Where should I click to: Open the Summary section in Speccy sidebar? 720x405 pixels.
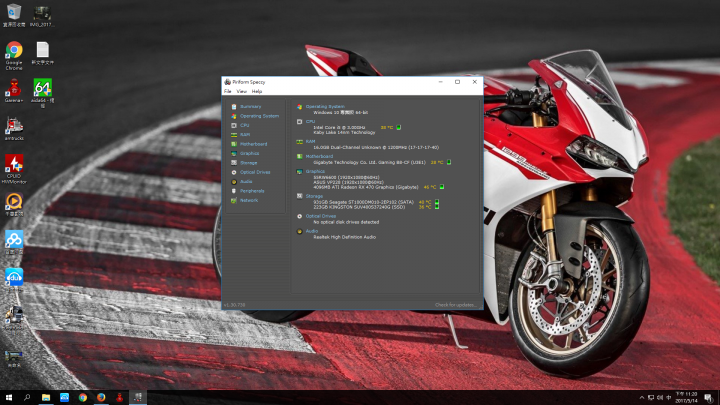pyautogui.click(x=250, y=107)
